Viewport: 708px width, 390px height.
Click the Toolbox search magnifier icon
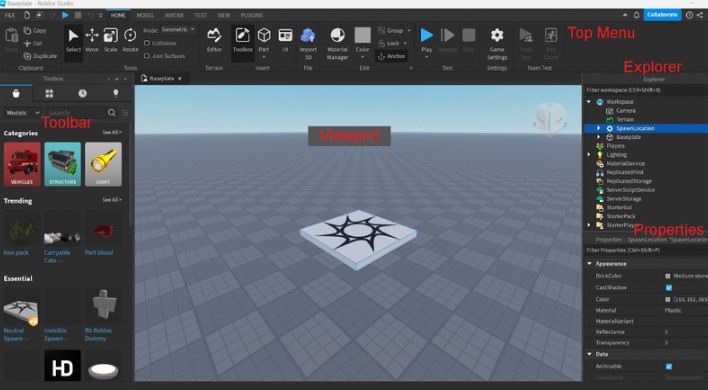point(112,112)
